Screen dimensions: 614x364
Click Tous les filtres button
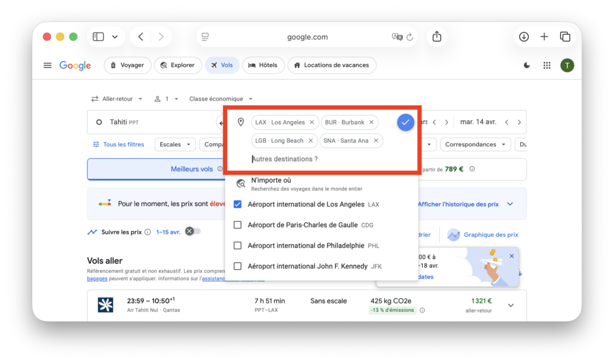tap(118, 145)
